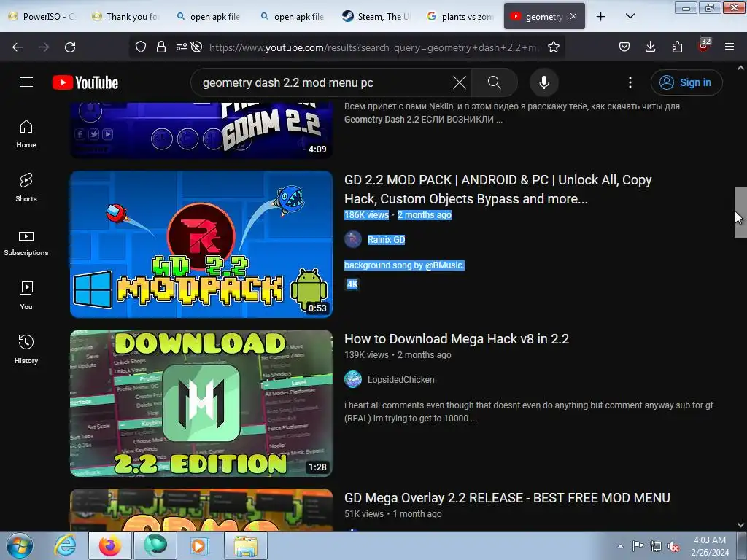Screen dimensions: 747x560
Task: Switch to PowerISO tab
Action: 43,17
